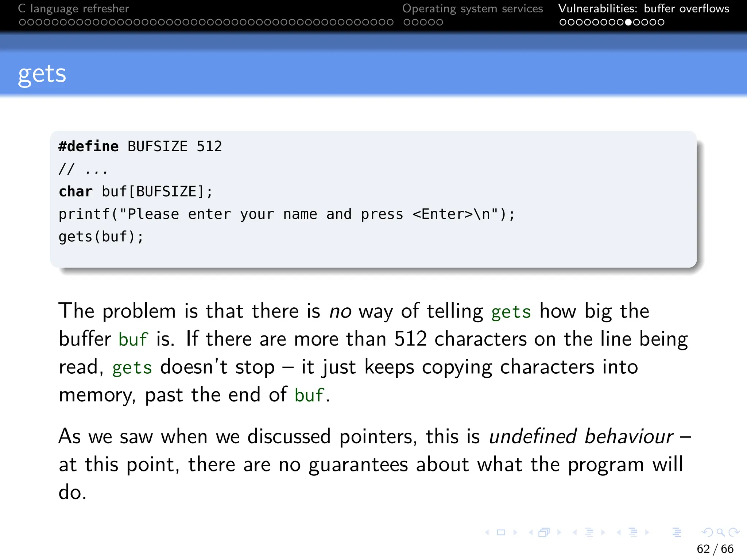747x560 pixels.
Task: Open Vulnerabilities: buffer overflows section
Action: tap(644, 8)
